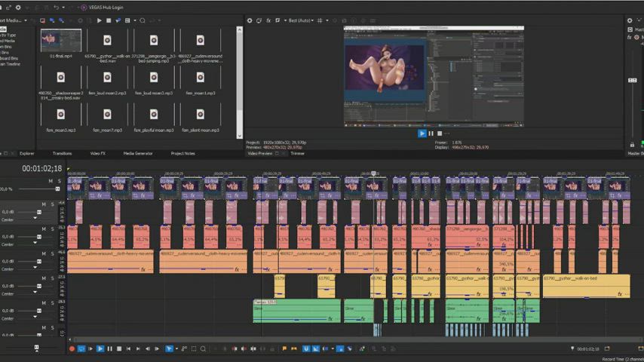Click the external monitor preview icon
This screenshot has height=362, width=644.
pos(259,20)
